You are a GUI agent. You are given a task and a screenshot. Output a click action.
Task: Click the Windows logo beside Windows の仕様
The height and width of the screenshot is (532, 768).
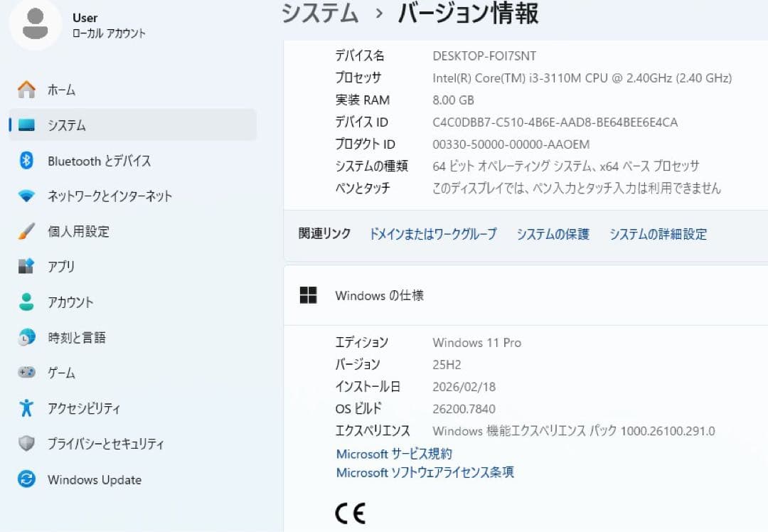pos(308,295)
